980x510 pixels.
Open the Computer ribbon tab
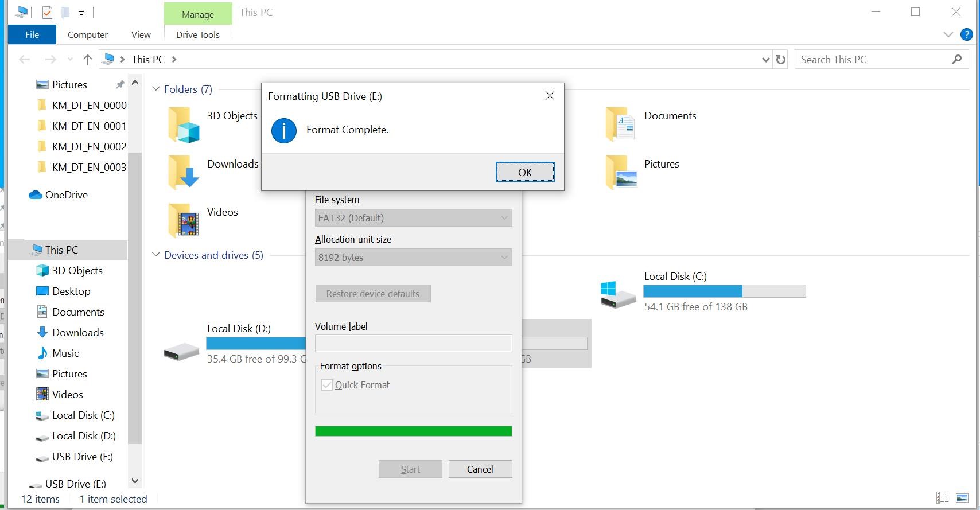tap(87, 34)
